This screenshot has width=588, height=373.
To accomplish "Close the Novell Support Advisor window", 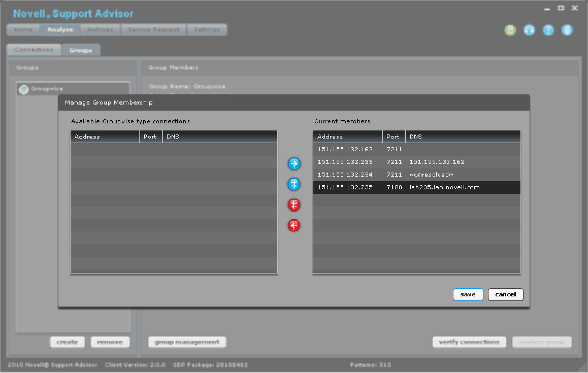I will click(x=574, y=8).
